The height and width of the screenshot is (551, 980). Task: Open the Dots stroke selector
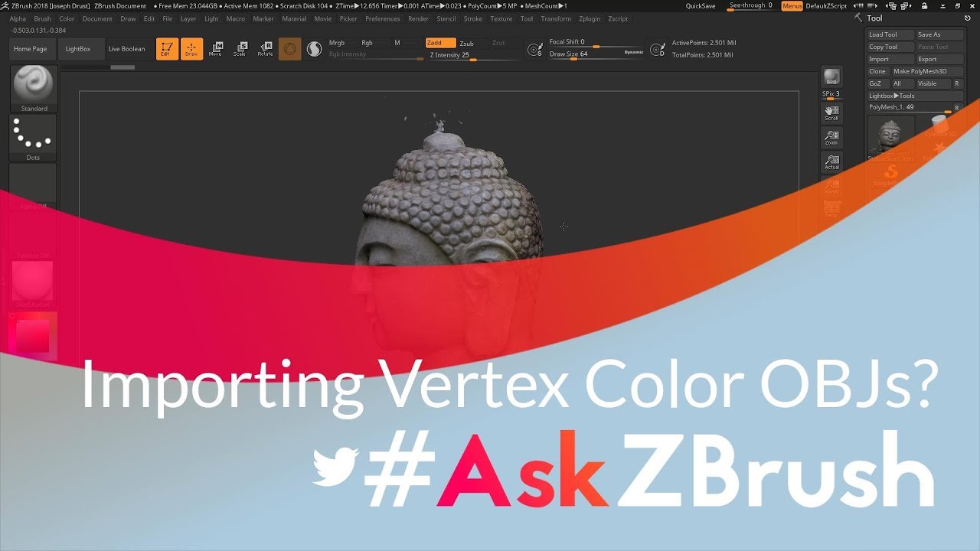(x=34, y=138)
